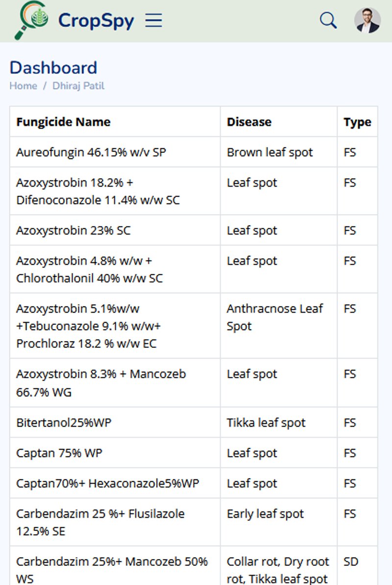Sort by the Disease column header
Viewport: 392px width, 585px height.
249,122
